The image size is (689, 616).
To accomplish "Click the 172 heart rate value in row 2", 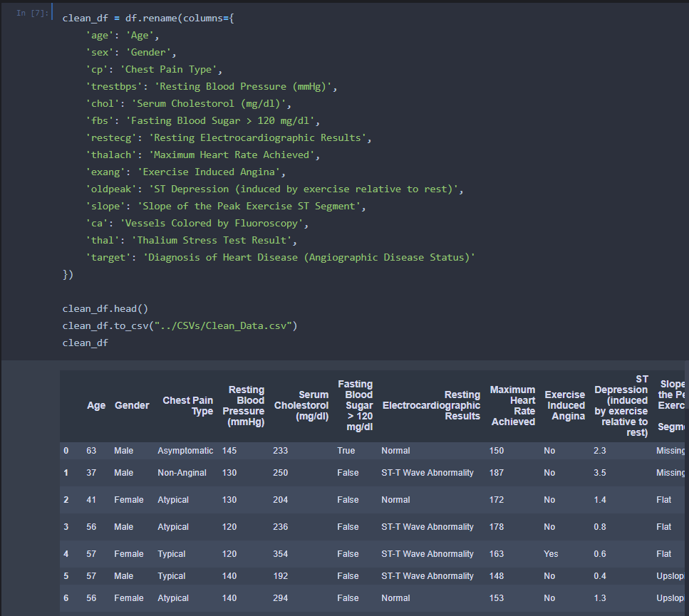I will pyautogui.click(x=497, y=500).
